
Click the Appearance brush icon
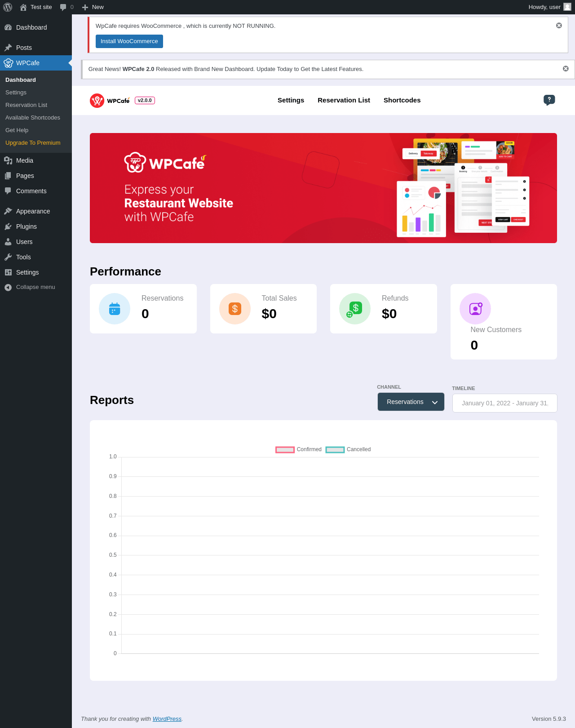click(8, 211)
